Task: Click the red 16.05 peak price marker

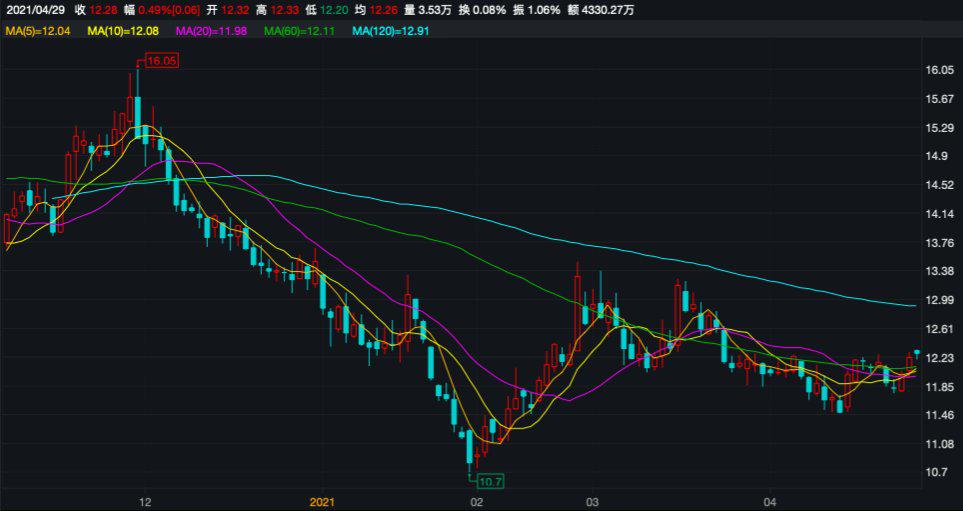Action: (161, 62)
